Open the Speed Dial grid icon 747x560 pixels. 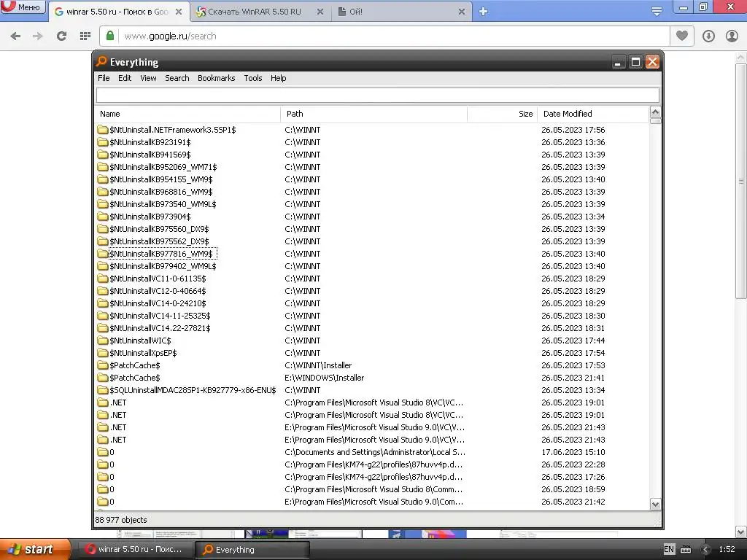click(x=85, y=36)
